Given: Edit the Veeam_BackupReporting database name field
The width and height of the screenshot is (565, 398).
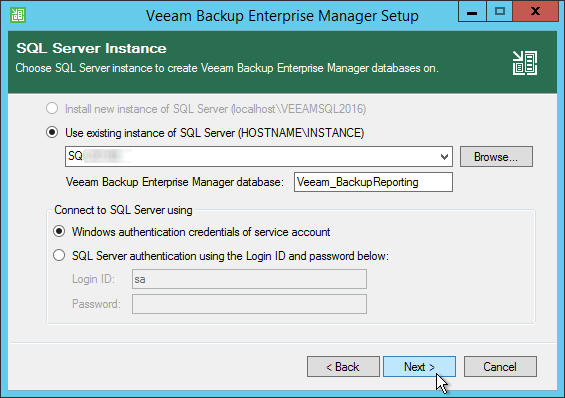Looking at the screenshot, I should pyautogui.click(x=373, y=182).
